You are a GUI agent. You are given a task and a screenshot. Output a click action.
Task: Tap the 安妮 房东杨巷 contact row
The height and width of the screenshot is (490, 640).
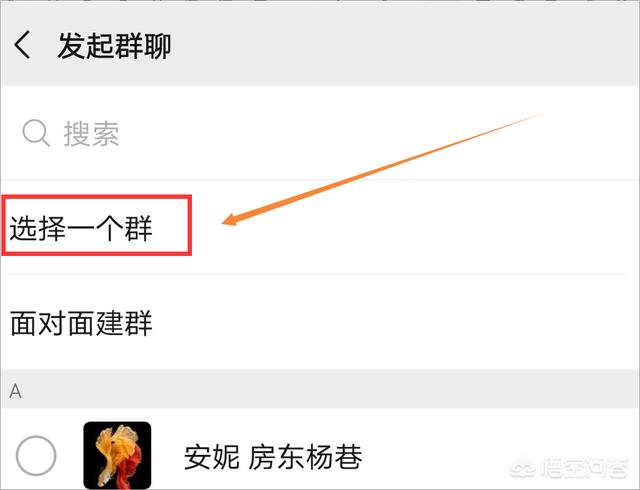pos(320,449)
